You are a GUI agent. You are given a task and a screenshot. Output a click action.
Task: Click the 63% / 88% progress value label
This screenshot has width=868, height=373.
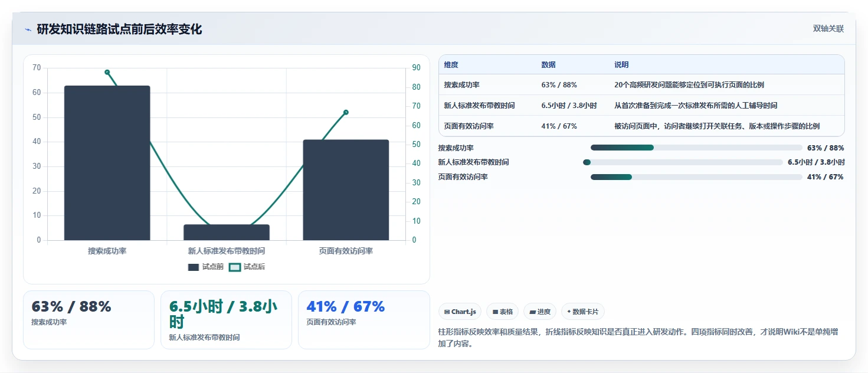(x=826, y=148)
